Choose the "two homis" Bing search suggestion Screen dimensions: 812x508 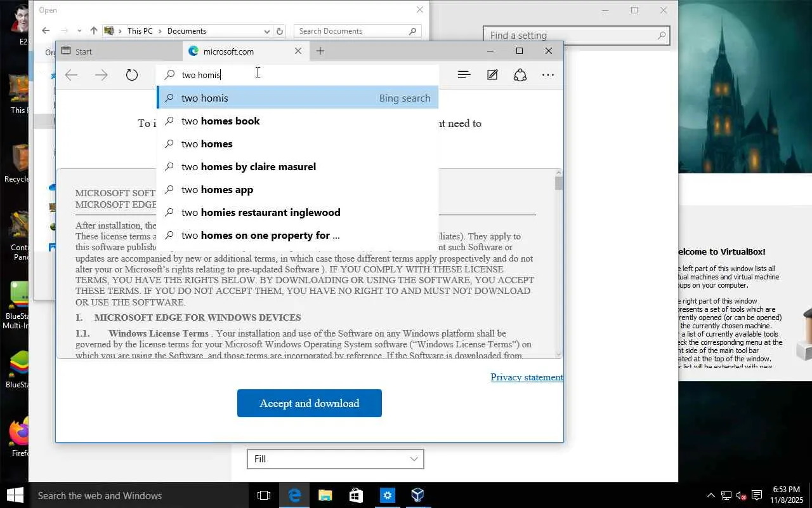tap(297, 98)
